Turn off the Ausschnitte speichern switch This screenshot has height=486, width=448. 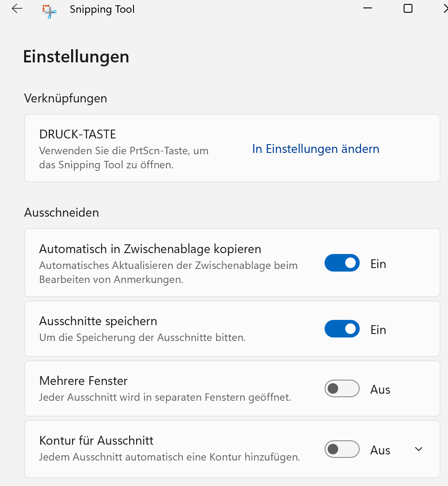(x=342, y=329)
